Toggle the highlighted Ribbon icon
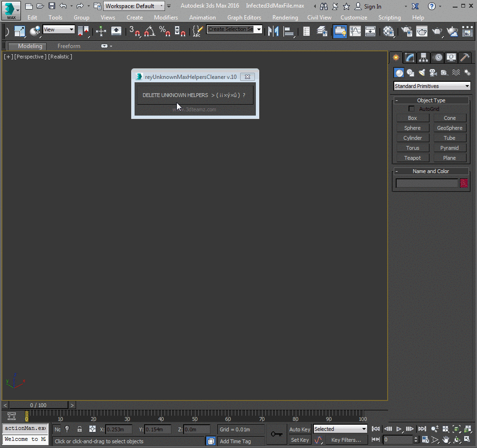This screenshot has height=448, width=477. click(340, 31)
